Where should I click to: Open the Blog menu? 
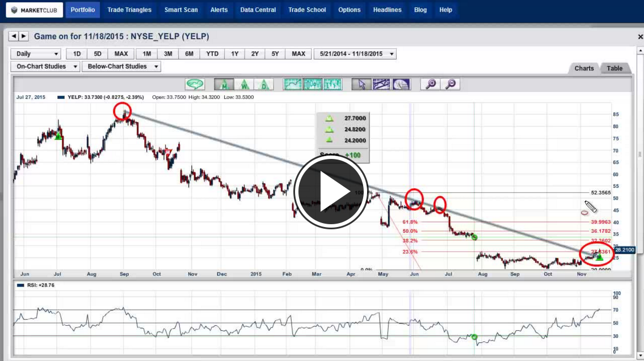pyautogui.click(x=420, y=10)
